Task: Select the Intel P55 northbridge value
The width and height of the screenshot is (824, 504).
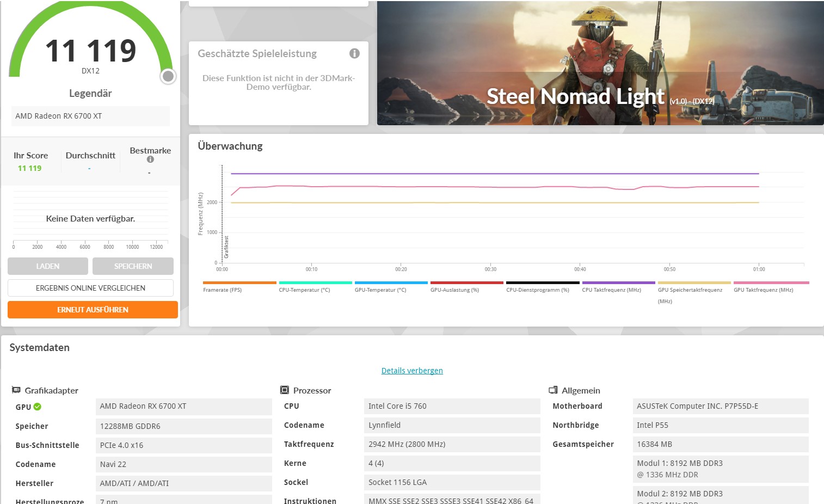Action: (721, 425)
